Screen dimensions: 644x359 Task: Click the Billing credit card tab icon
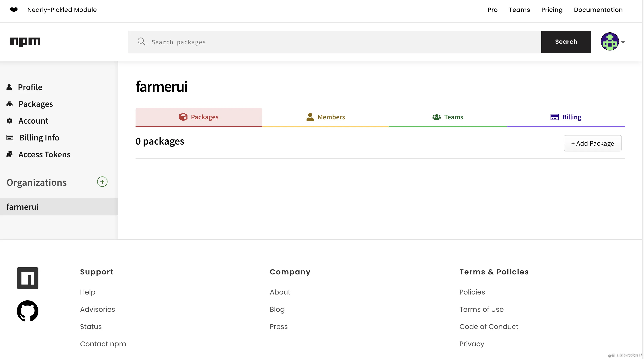point(554,117)
